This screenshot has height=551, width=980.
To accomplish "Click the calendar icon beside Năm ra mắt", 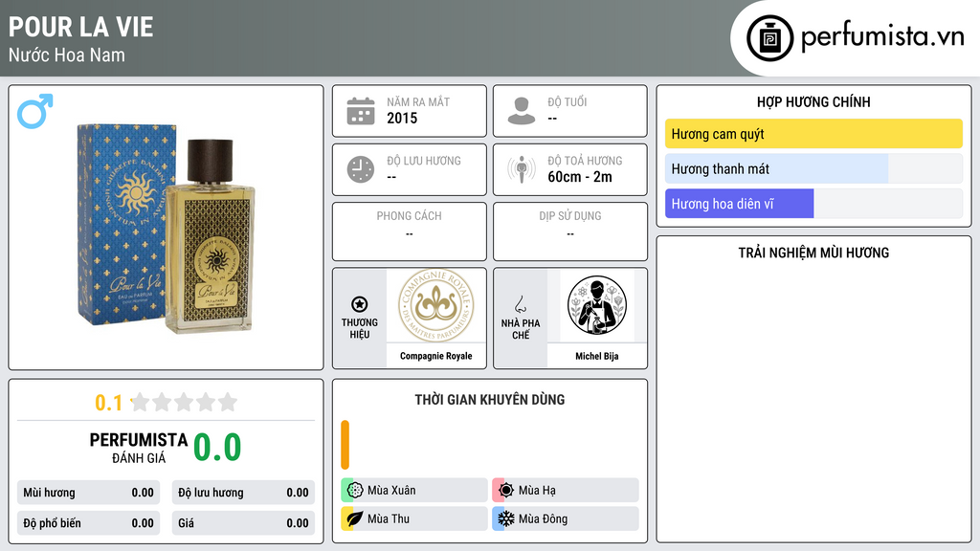I will pyautogui.click(x=361, y=111).
